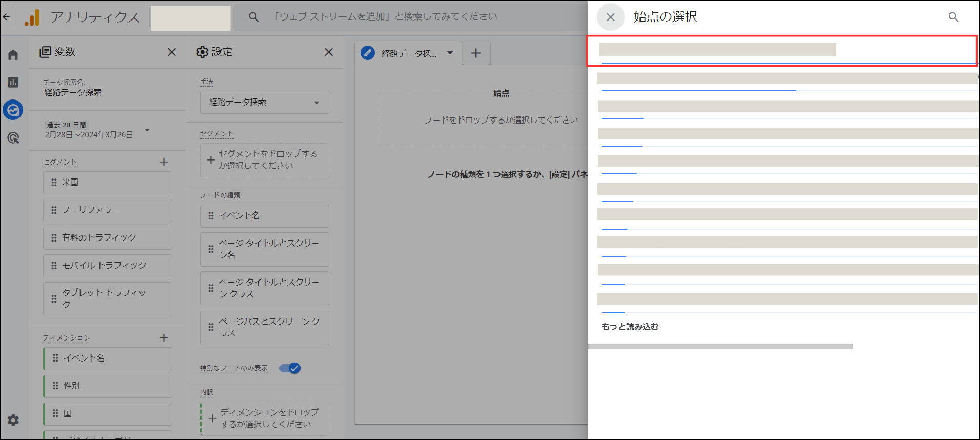Add a new segment with plus icon
Image resolution: width=980 pixels, height=440 pixels.
click(x=164, y=162)
